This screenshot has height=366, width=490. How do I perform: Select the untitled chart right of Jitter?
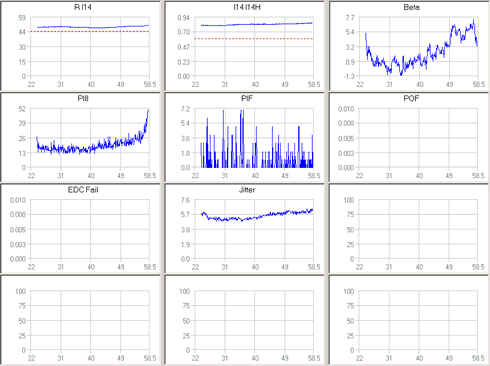point(409,228)
